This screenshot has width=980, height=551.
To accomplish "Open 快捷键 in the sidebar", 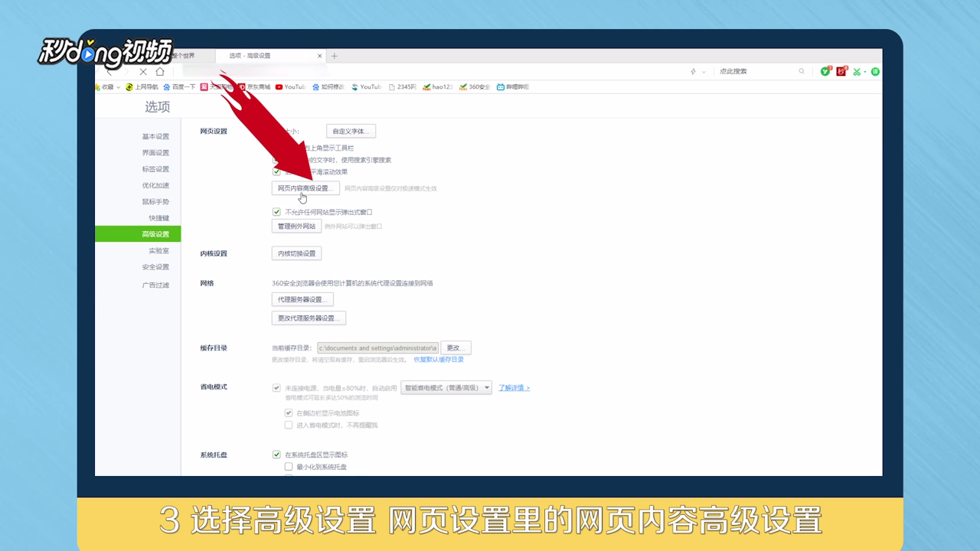I will 159,218.
